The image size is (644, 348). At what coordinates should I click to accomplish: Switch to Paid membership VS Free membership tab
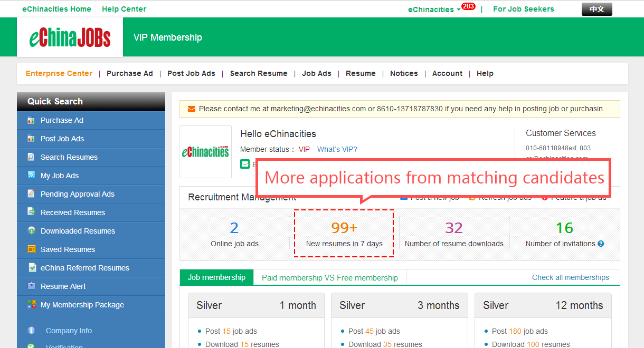[x=330, y=278]
